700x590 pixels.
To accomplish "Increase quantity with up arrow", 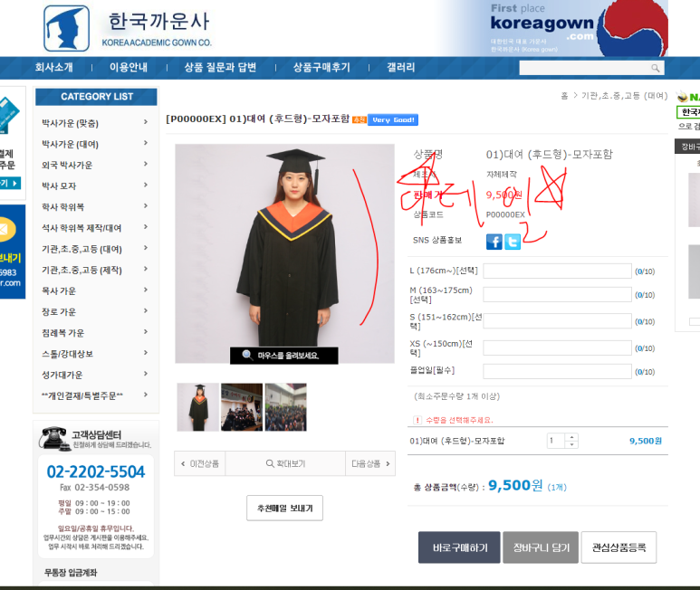I will (571, 436).
